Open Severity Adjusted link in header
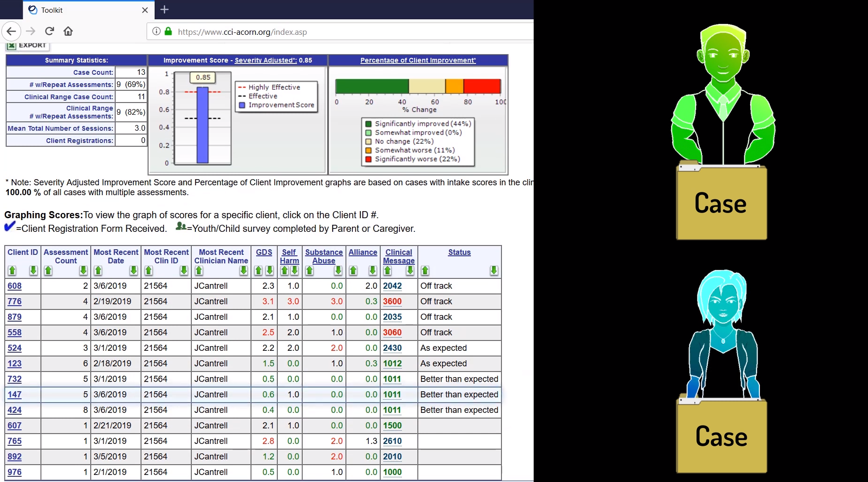The width and height of the screenshot is (868, 482). click(266, 60)
